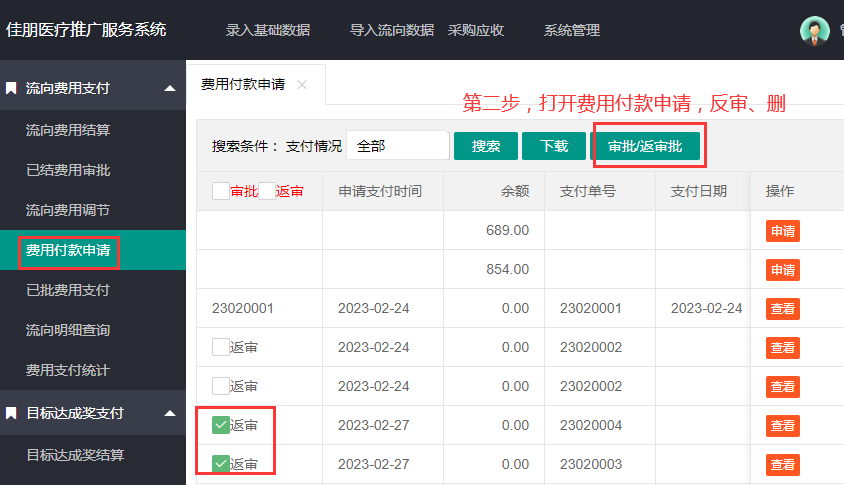Close the 费用付款申请 tab

pos(302,85)
